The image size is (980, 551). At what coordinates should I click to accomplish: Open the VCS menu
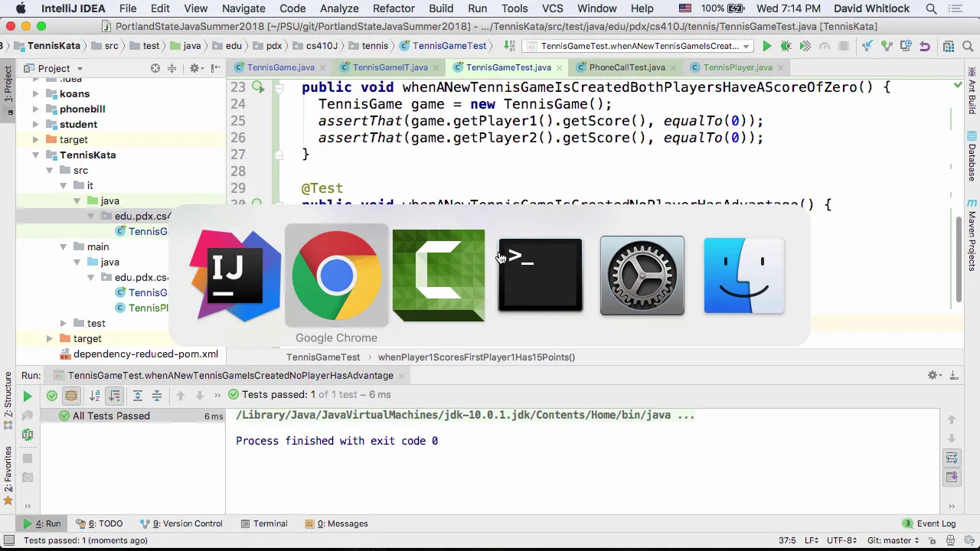552,8
